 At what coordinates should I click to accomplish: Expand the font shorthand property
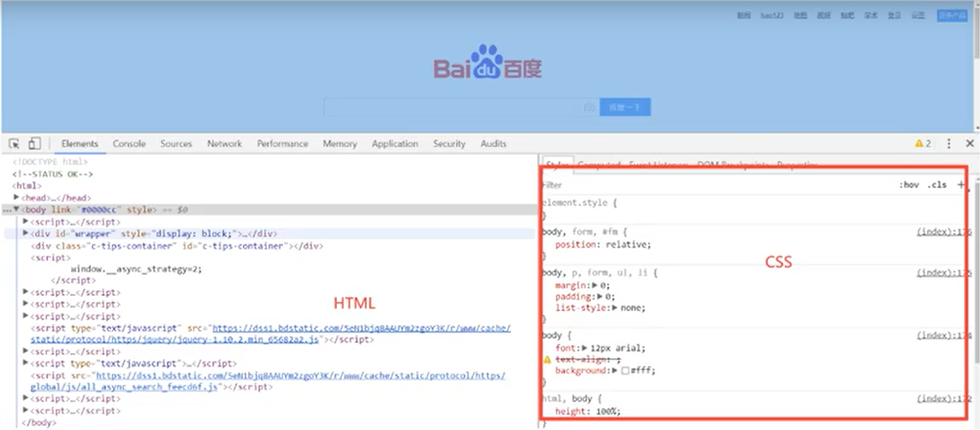(585, 348)
